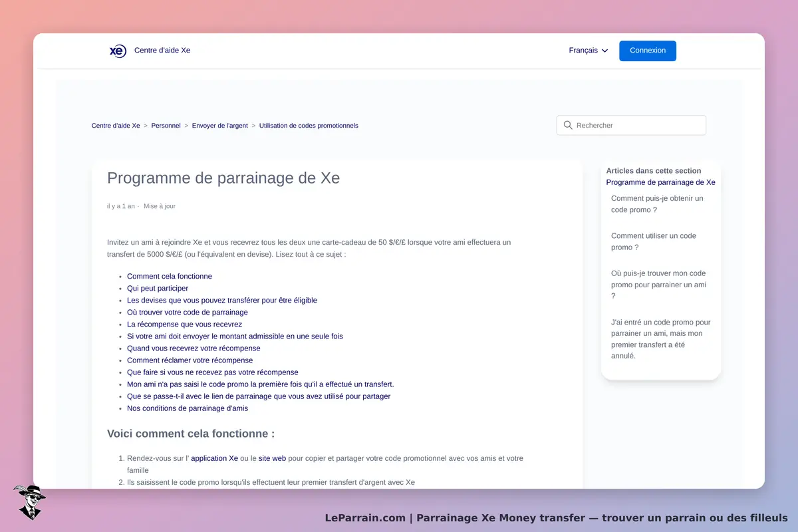Click the article title Programme de parrainage de Xe

(x=223, y=178)
